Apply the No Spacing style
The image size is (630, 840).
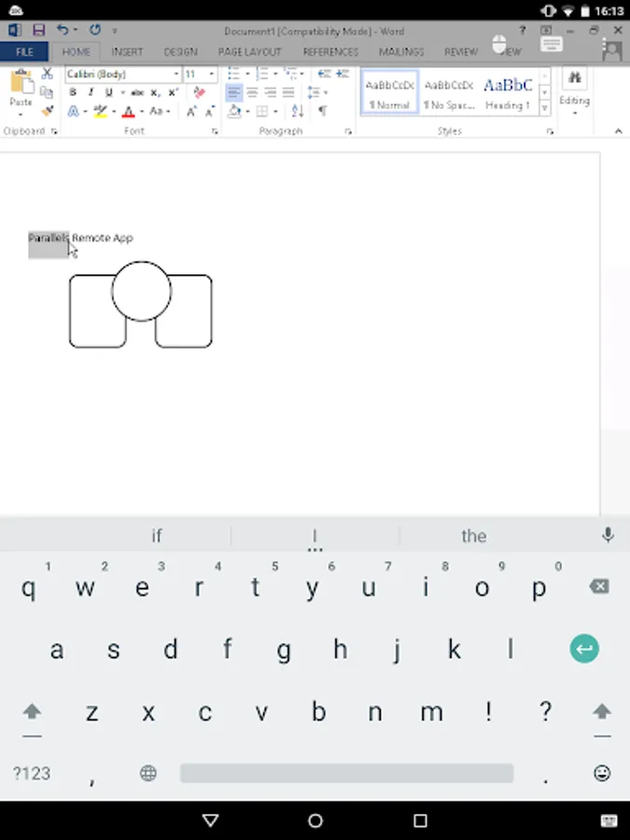click(x=449, y=92)
